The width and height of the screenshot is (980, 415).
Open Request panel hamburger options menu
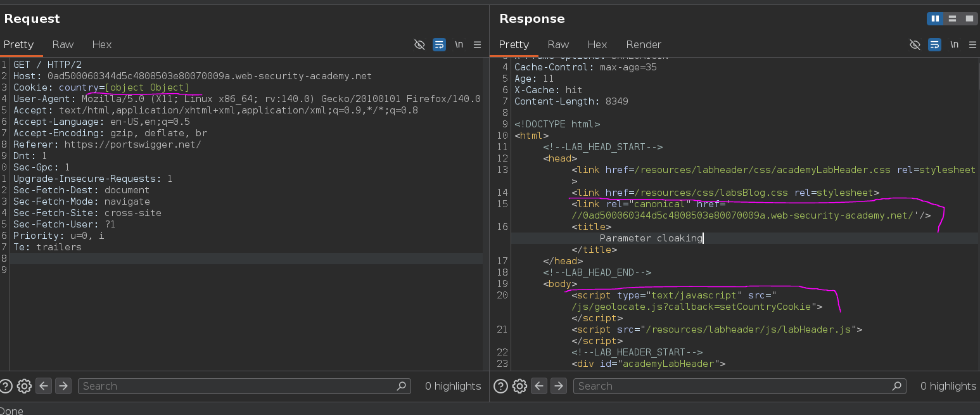coord(477,44)
